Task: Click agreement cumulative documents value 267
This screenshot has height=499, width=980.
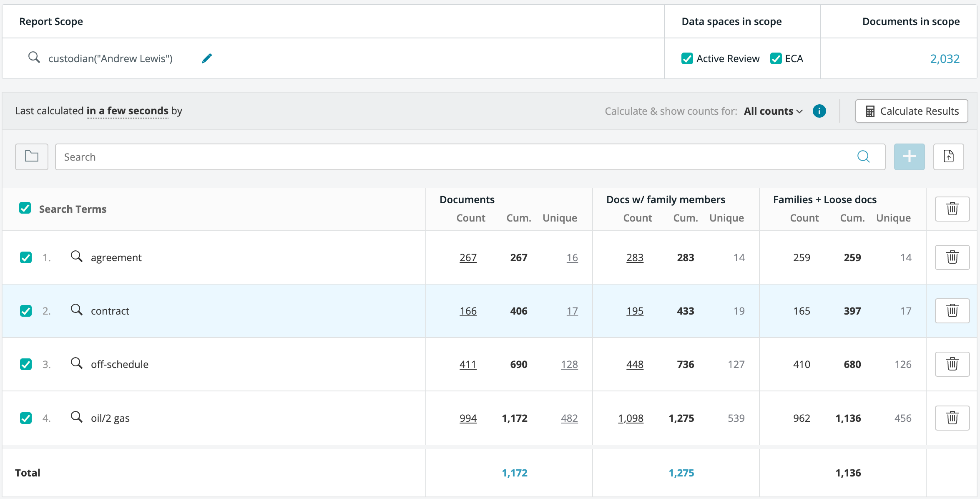Action: click(519, 258)
